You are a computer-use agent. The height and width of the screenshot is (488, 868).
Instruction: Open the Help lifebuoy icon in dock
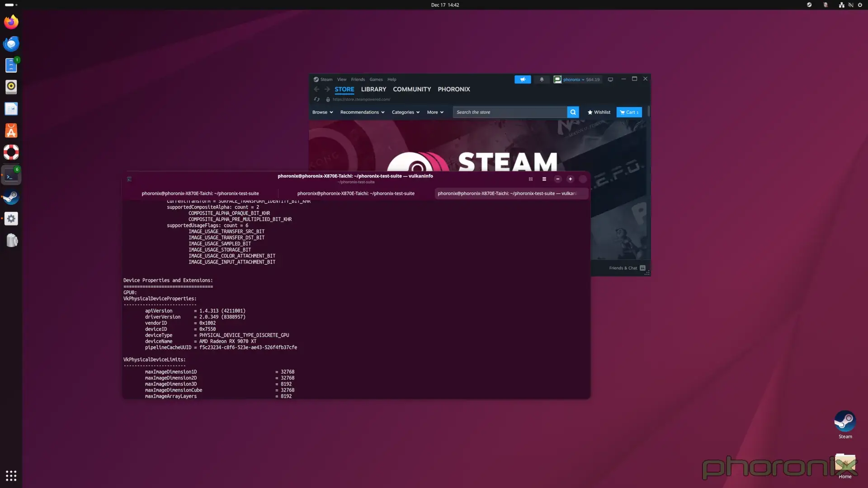pyautogui.click(x=11, y=152)
